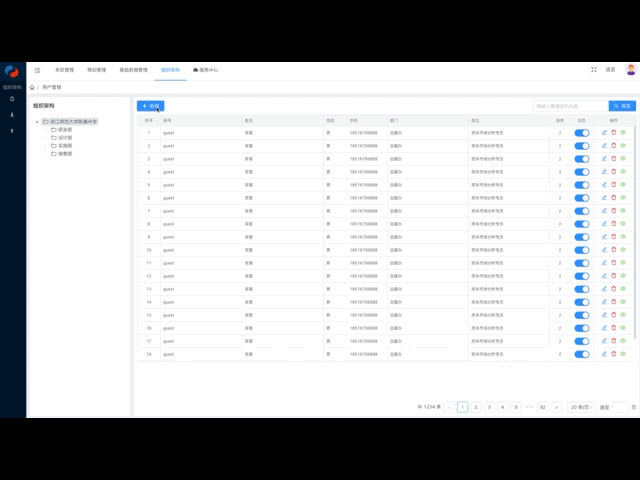The height and width of the screenshot is (480, 640).
Task: Click the jump-to-page input box
Action: (x=620, y=407)
